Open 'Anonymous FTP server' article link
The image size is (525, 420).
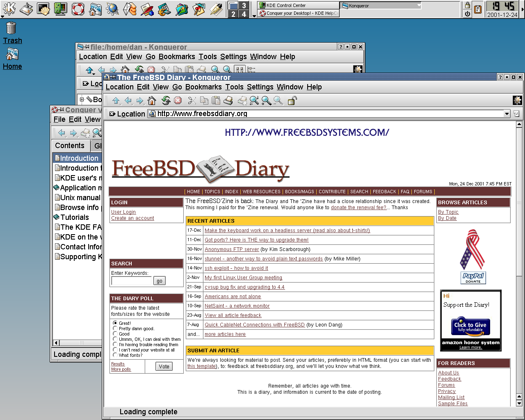pyautogui.click(x=232, y=249)
